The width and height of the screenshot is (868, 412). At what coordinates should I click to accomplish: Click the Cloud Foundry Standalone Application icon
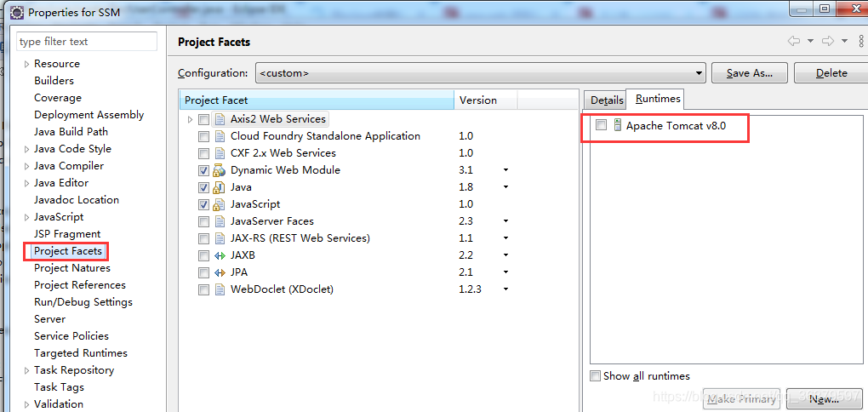click(x=220, y=136)
